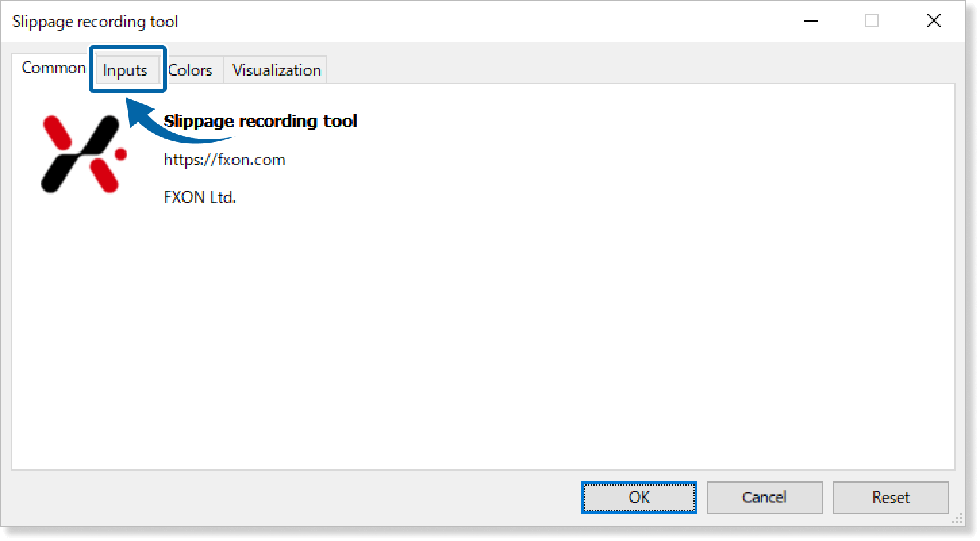Hit the Reset button
The width and height of the screenshot is (980, 541).
point(891,498)
